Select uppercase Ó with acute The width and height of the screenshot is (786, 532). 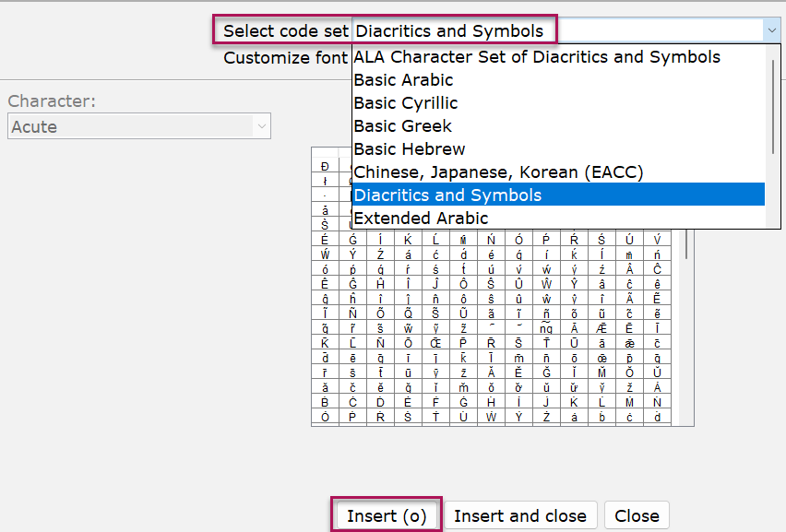click(x=518, y=240)
